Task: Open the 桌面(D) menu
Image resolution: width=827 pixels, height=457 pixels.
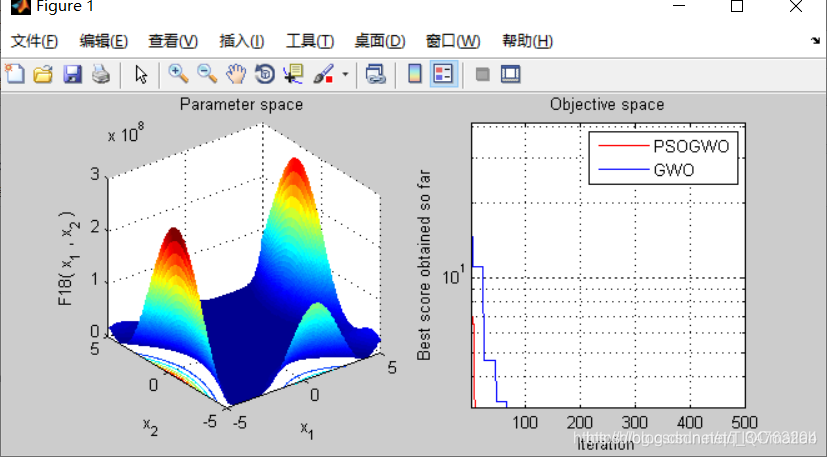Action: [380, 41]
